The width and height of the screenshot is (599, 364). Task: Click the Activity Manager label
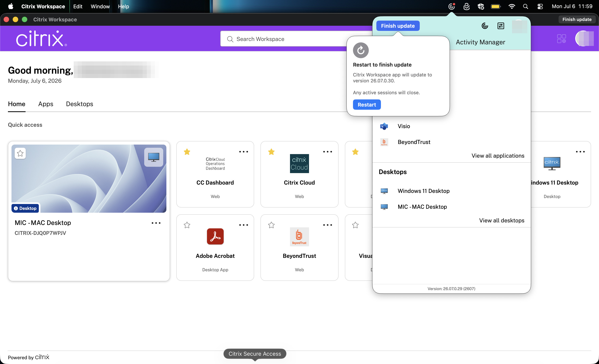click(480, 42)
